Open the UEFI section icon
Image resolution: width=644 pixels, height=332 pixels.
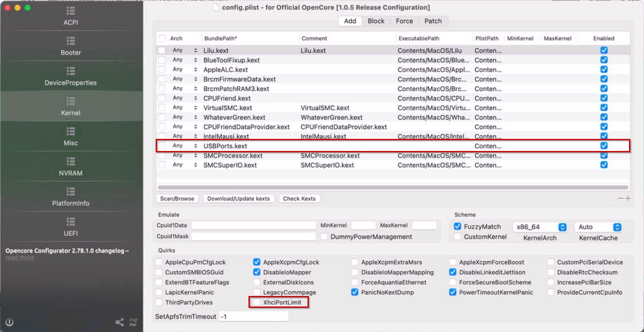(70, 222)
